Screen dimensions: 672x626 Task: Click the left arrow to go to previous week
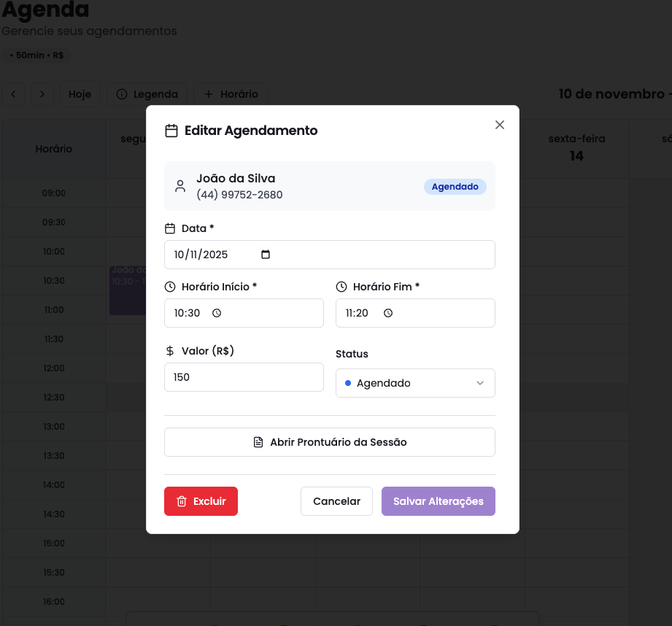(13, 94)
